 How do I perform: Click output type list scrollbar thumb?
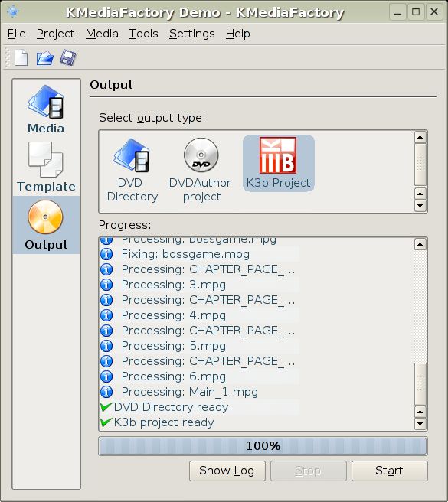click(420, 165)
